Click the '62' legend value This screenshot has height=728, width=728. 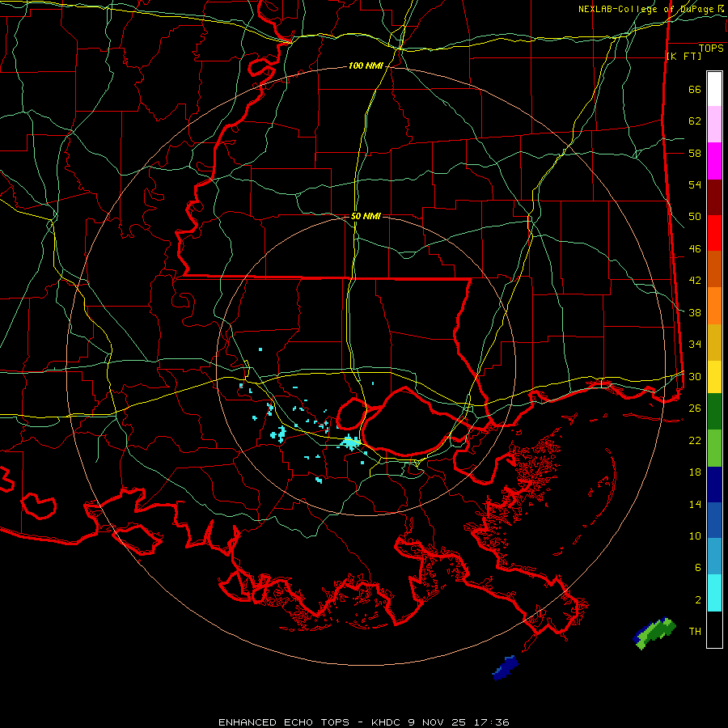695,121
